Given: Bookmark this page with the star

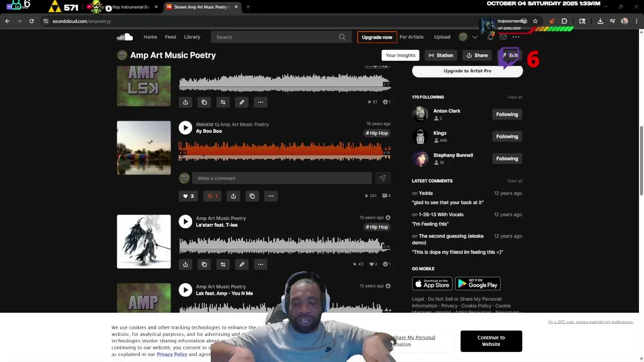Looking at the screenshot, I should (x=535, y=21).
